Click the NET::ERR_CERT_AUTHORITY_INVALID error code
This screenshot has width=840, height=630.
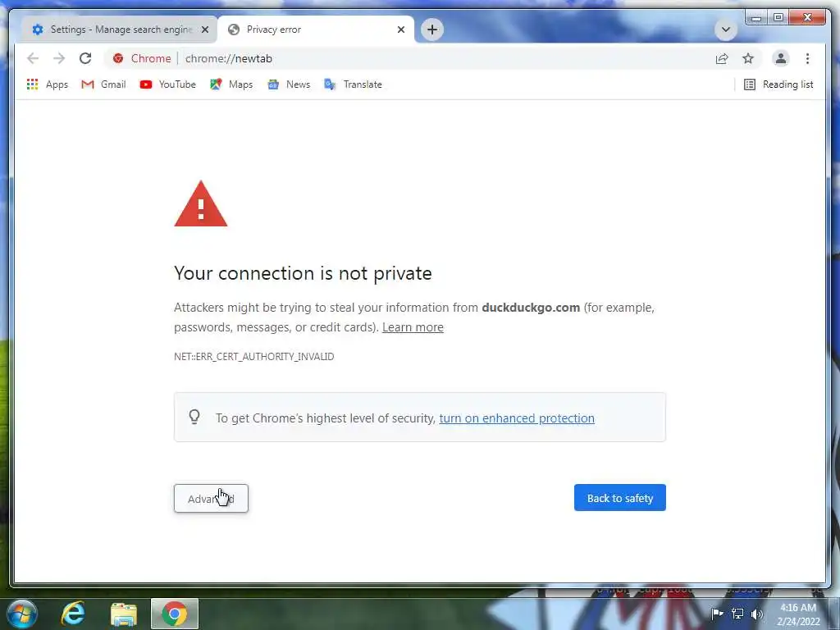pyautogui.click(x=254, y=357)
